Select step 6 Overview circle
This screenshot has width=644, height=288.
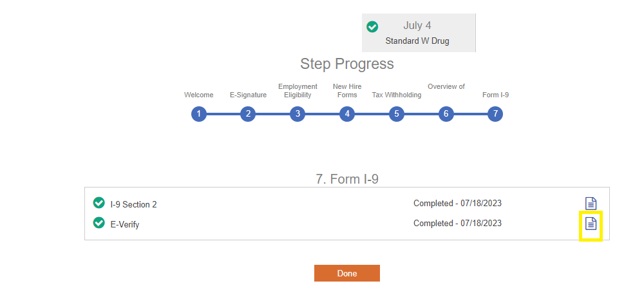pyautogui.click(x=446, y=114)
